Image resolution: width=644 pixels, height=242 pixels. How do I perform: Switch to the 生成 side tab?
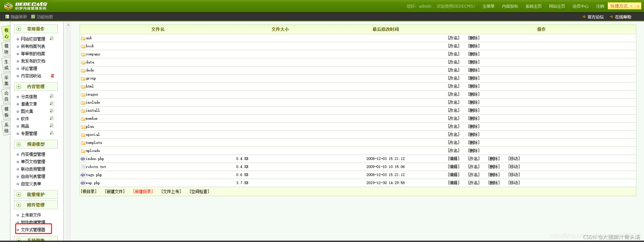point(6,65)
